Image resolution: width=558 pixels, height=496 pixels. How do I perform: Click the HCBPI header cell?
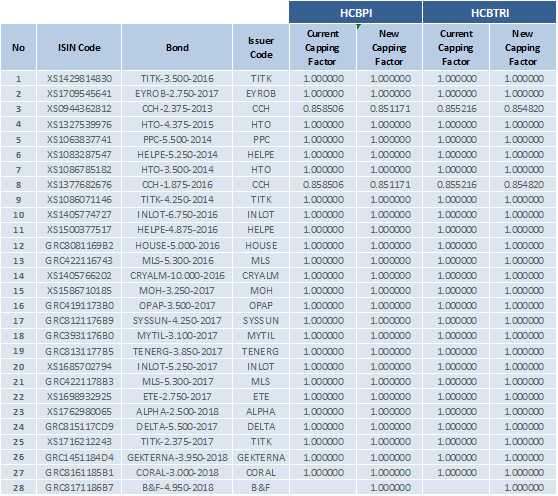(356, 12)
